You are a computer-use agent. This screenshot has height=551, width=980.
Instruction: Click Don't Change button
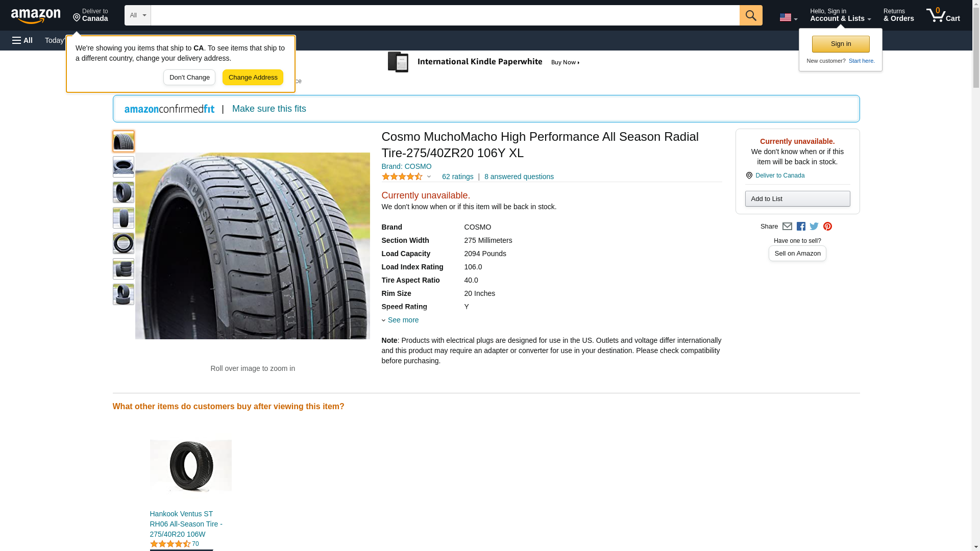189,78
